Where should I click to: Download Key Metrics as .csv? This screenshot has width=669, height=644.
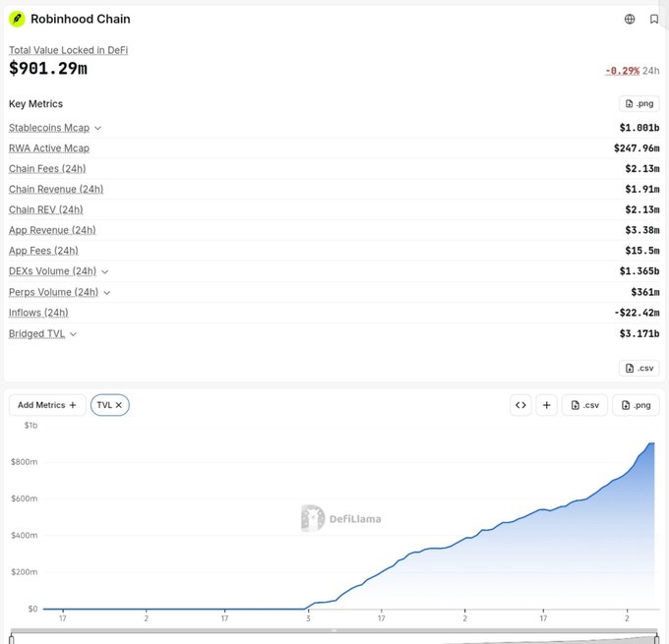[x=639, y=368]
